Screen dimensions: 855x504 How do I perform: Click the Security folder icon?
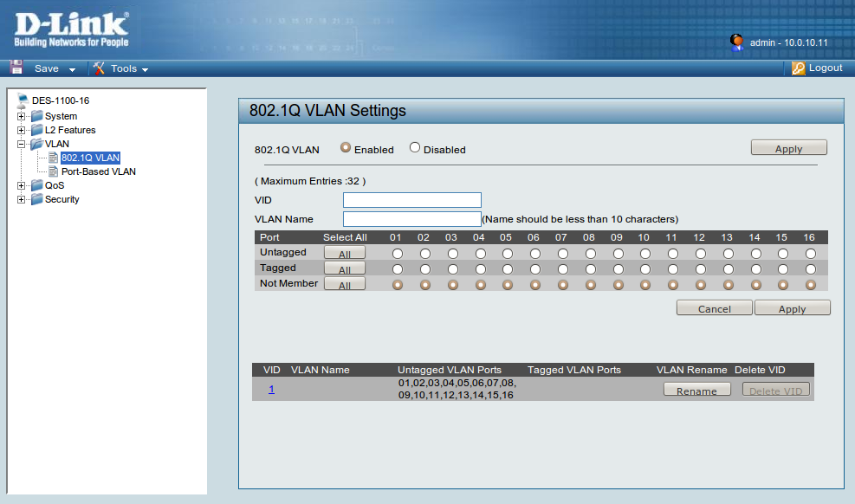coord(36,199)
